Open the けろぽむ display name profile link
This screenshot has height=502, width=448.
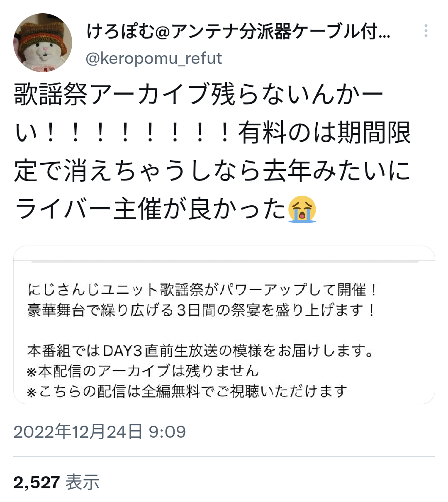click(239, 32)
